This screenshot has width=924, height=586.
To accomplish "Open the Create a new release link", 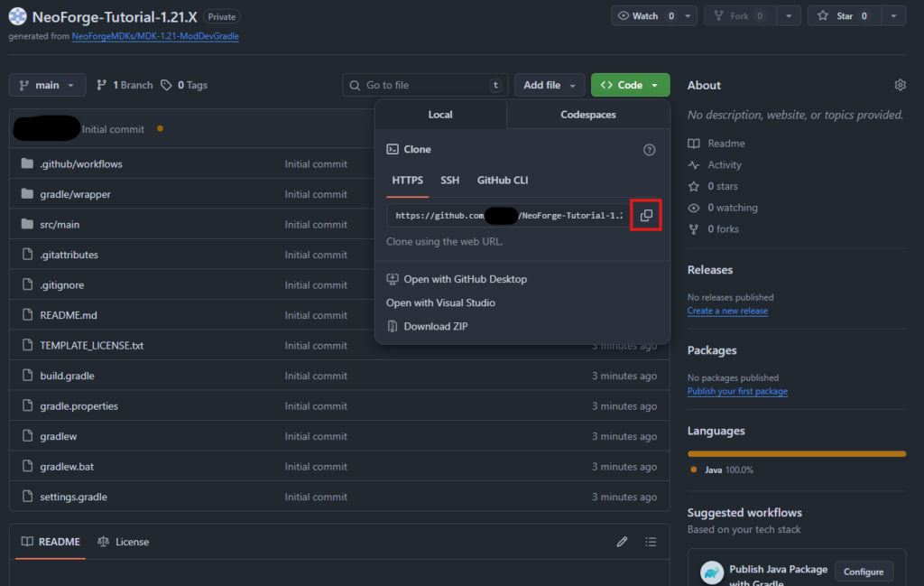I will 727,311.
